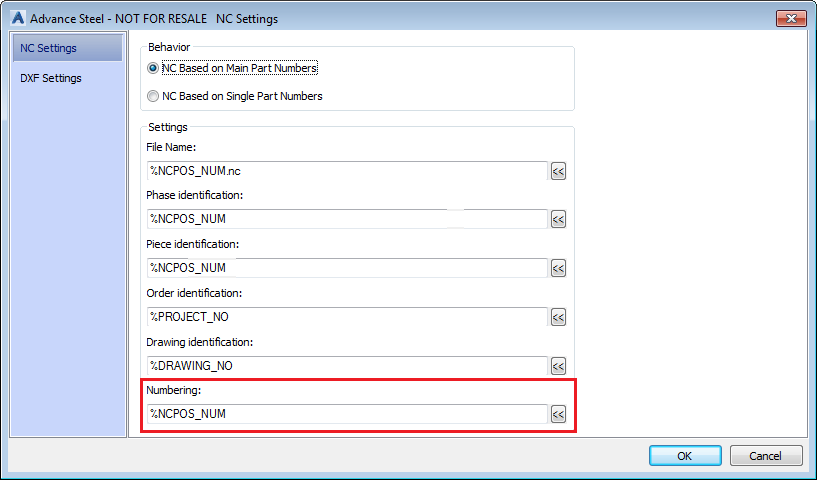Click the 'Phase identification:' label
817x480 pixels.
(x=194, y=195)
